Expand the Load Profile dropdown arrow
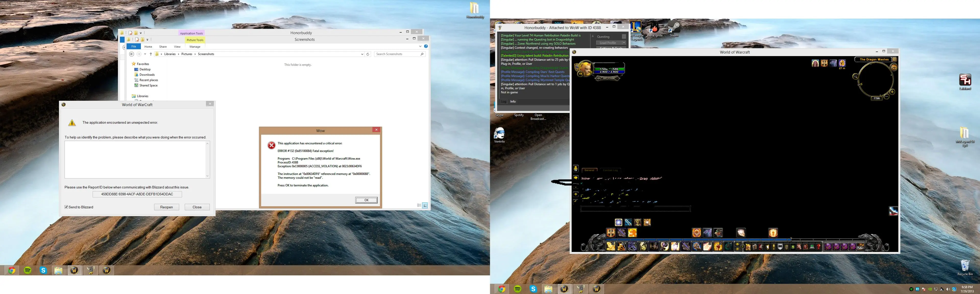The image size is (980, 294). 624,43
